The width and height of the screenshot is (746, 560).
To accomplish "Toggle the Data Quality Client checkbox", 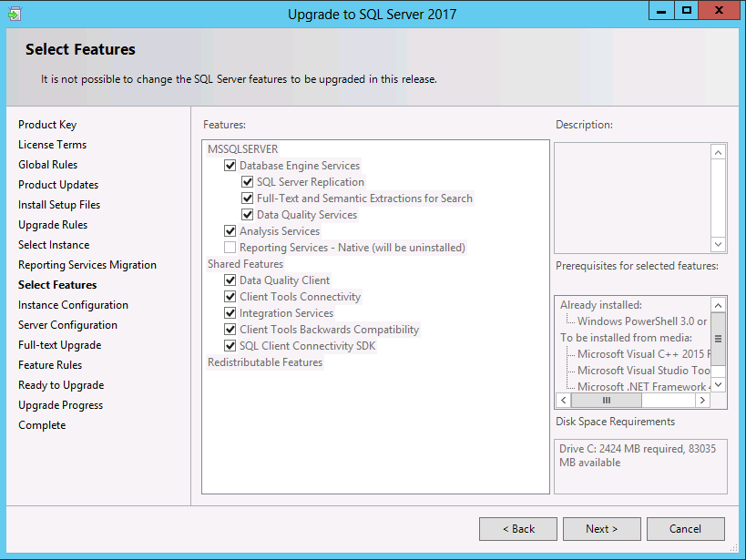I will pyautogui.click(x=230, y=280).
